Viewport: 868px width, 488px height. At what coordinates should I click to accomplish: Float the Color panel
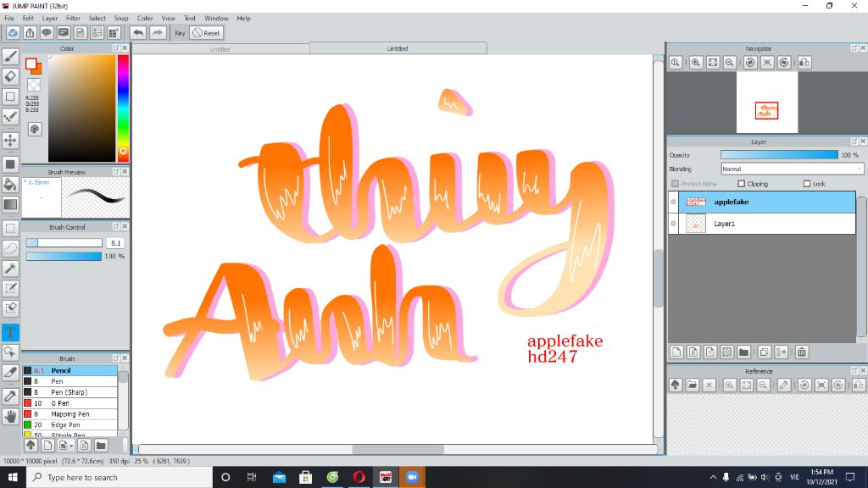point(115,48)
